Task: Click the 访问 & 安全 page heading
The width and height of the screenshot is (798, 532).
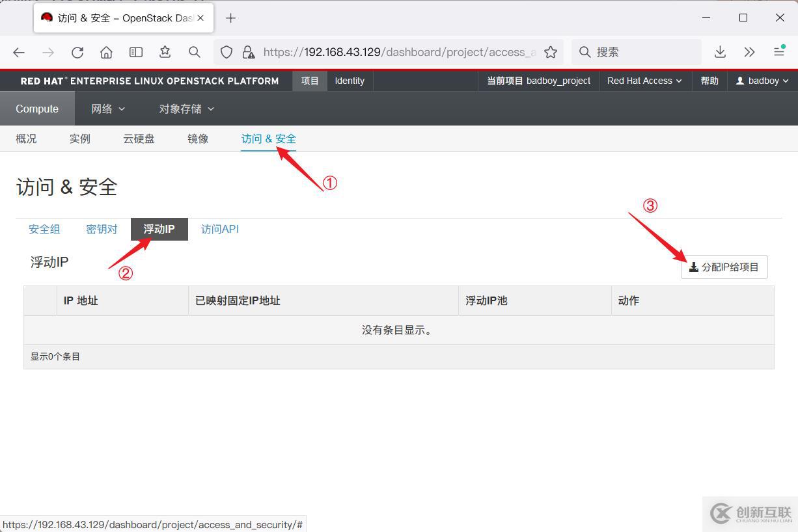Action: pos(66,187)
